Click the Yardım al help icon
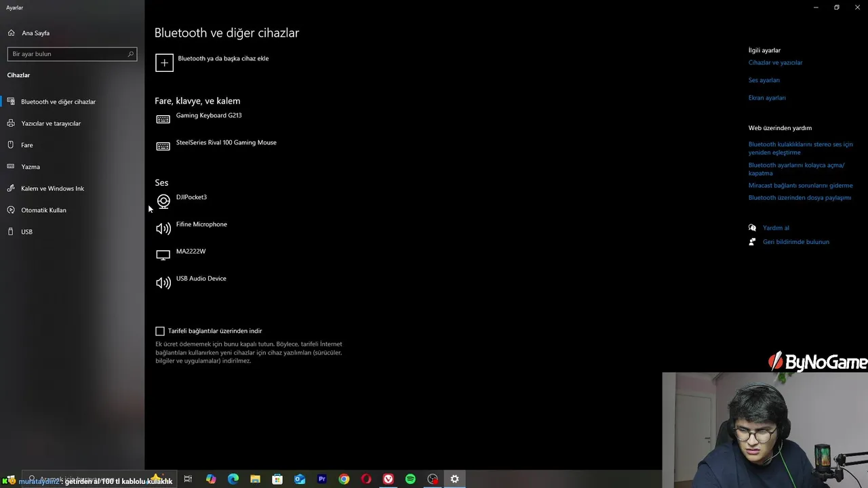The image size is (868, 488). pyautogui.click(x=752, y=228)
